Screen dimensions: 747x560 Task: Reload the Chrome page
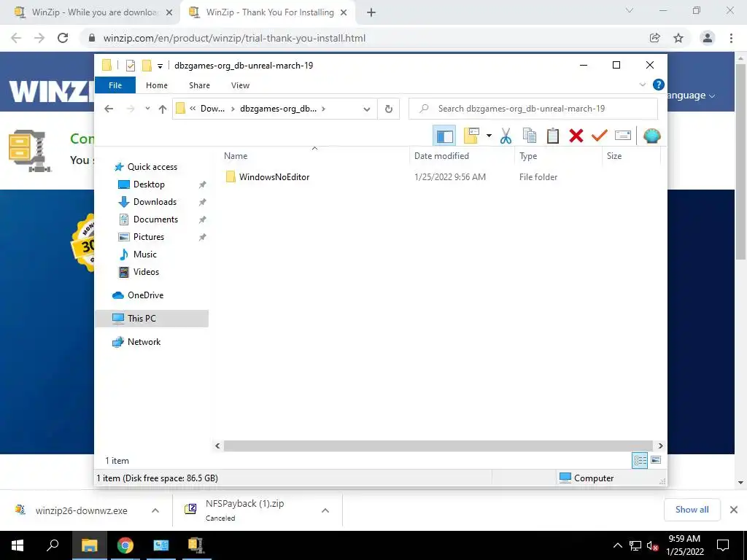[63, 38]
